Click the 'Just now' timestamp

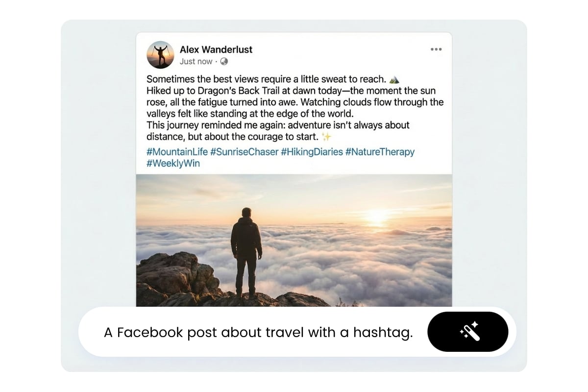pyautogui.click(x=196, y=61)
